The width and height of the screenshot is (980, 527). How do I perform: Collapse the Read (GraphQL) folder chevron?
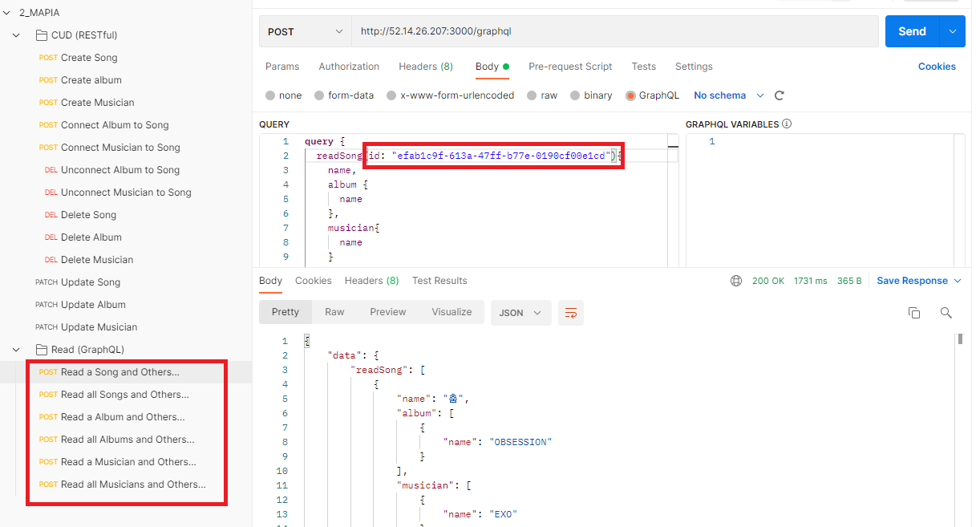pyautogui.click(x=16, y=350)
